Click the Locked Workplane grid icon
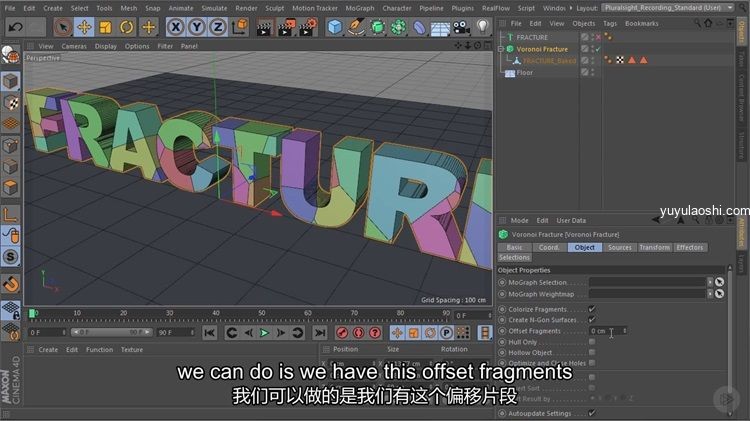The height and width of the screenshot is (421, 750). (x=11, y=310)
